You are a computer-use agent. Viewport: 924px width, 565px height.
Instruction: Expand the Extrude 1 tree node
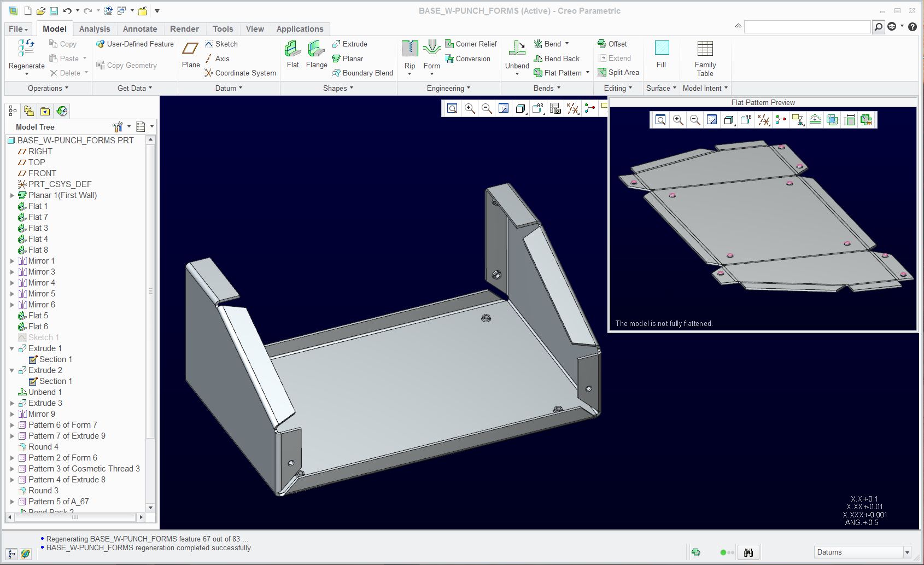[x=12, y=348]
